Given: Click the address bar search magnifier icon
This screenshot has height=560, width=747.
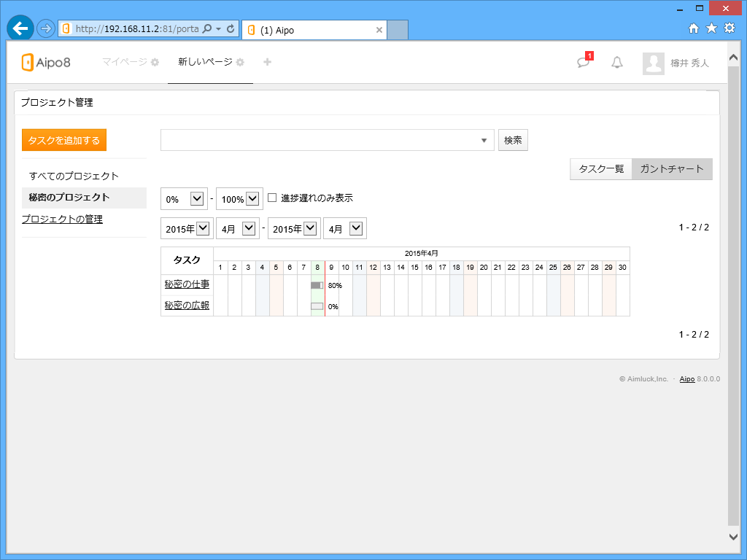Looking at the screenshot, I should (x=206, y=28).
